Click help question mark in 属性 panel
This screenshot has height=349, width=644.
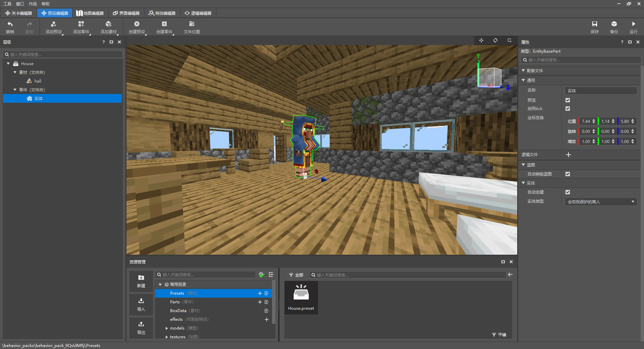[x=622, y=42]
